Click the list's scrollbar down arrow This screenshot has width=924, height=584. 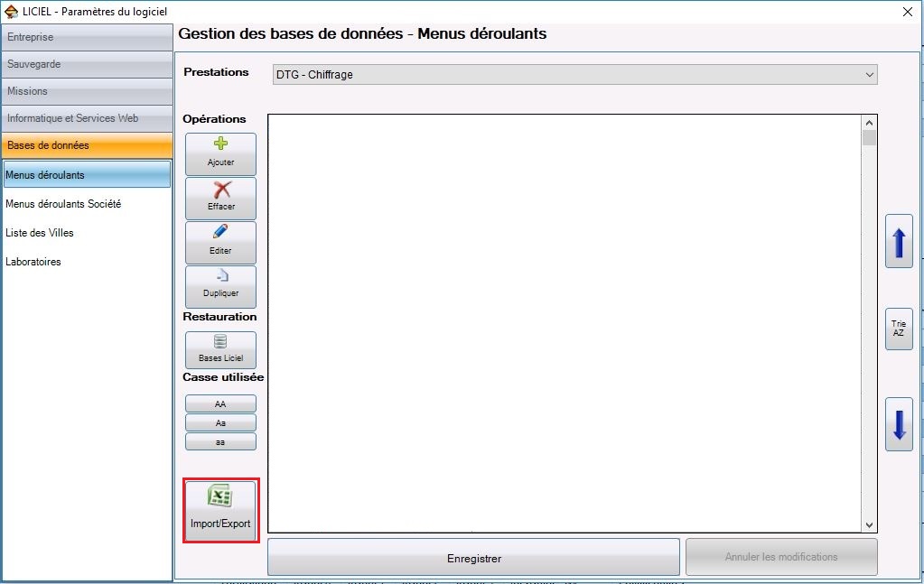pyautogui.click(x=869, y=524)
